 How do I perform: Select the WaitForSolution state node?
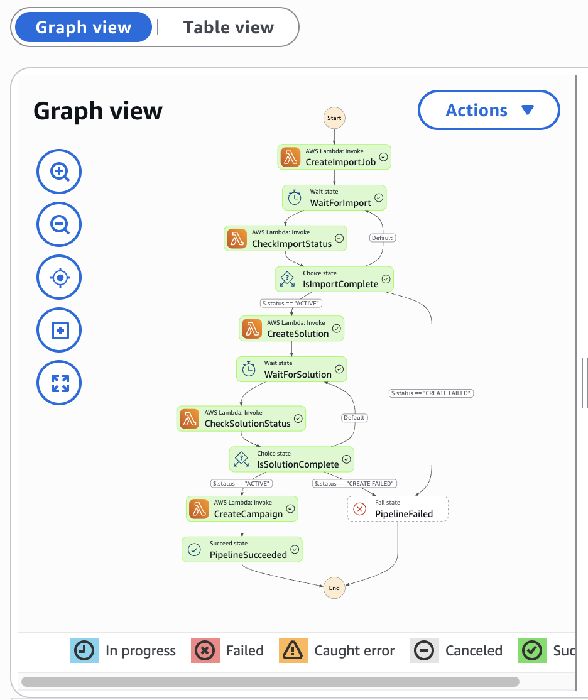pos(292,369)
